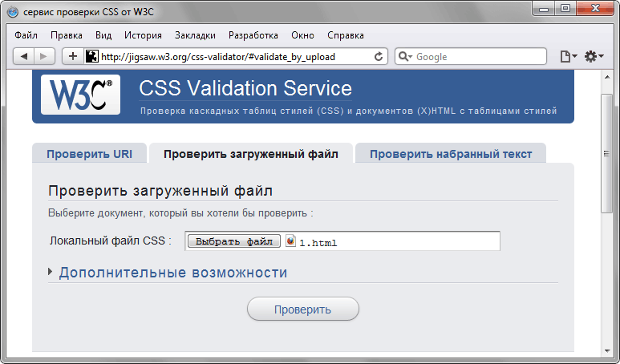Screen dimensions: 620x364
Task: Open the Закладки menu
Action: [x=195, y=35]
